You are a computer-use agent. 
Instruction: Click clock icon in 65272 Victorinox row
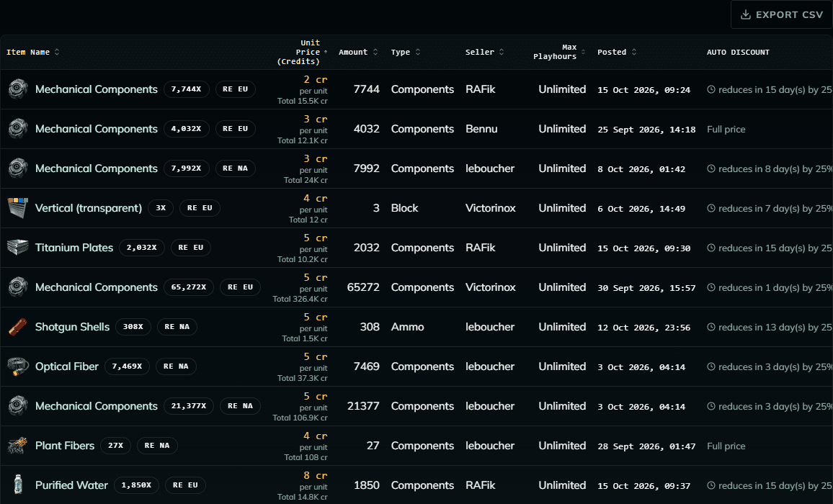point(710,287)
